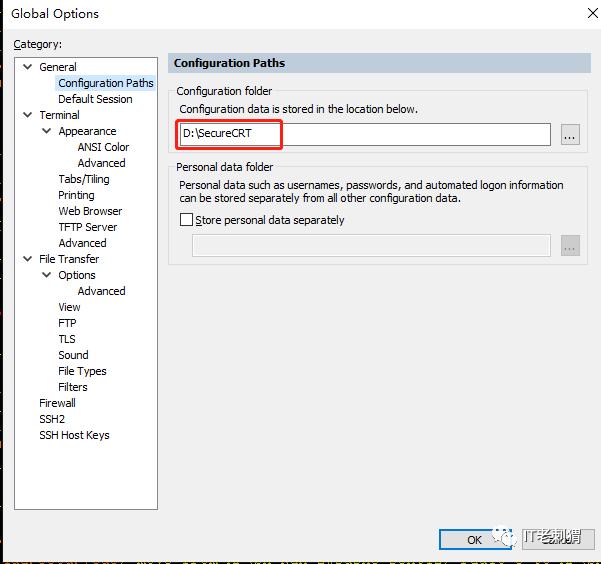Open Tabs/Tiling settings
The width and height of the screenshot is (601, 564).
84,179
